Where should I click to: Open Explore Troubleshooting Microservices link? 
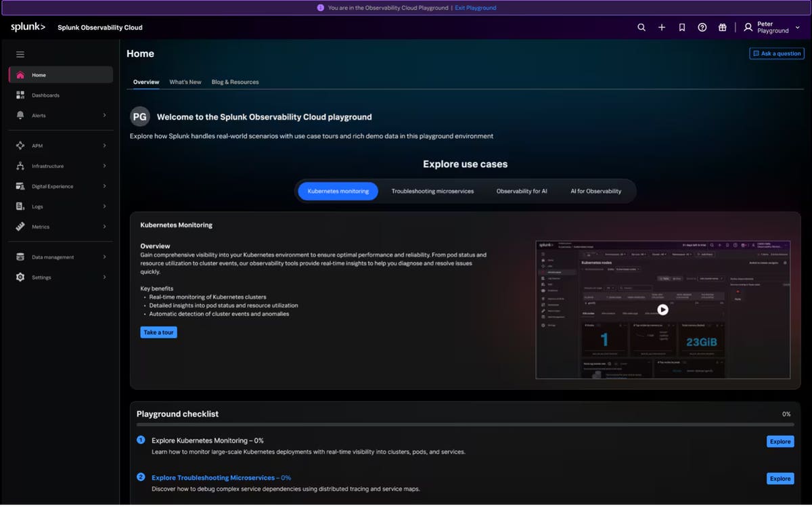[221, 478]
